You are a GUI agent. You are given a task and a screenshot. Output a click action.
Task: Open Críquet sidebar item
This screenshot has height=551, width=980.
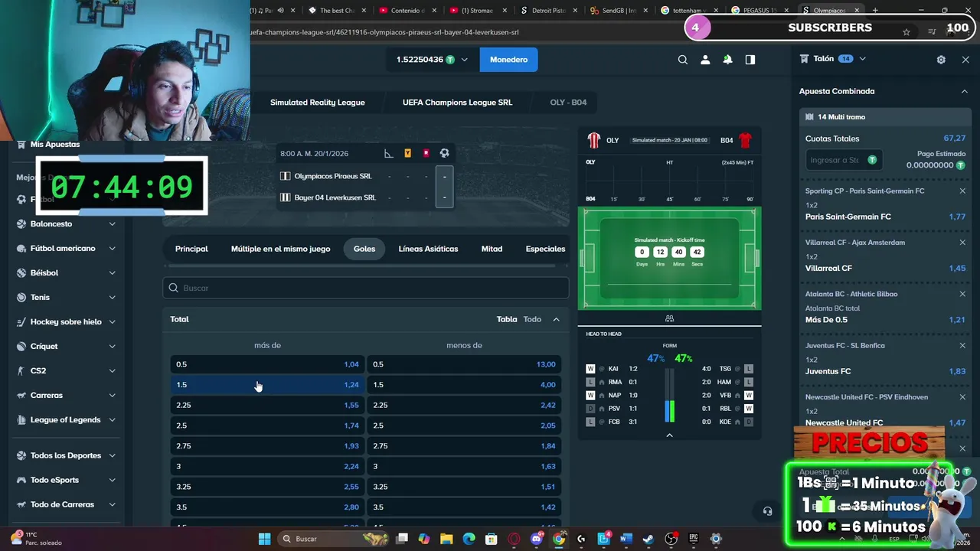coord(44,347)
